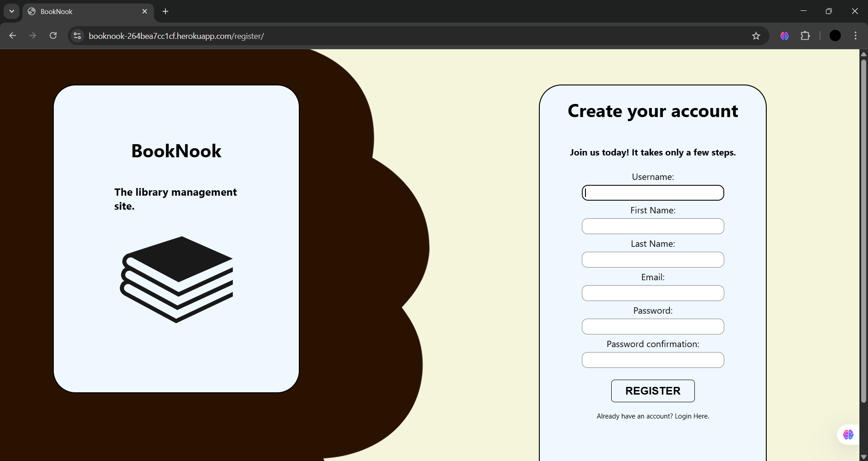Screen dimensions: 868x461
Task: Click into the Email input field
Action: point(652,293)
